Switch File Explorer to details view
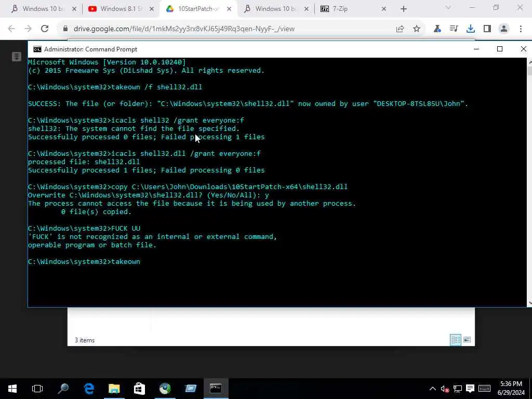 (x=455, y=340)
